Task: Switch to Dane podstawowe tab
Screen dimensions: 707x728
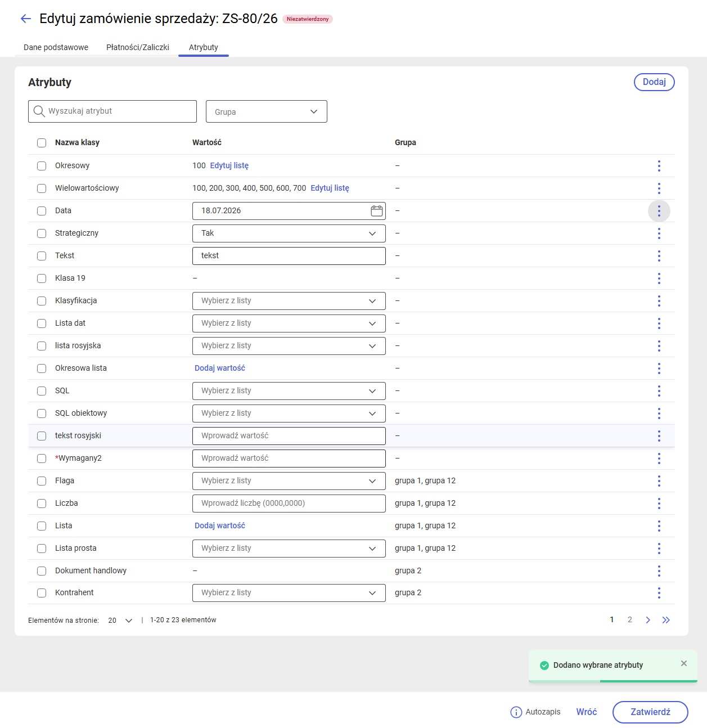Action: pyautogui.click(x=56, y=47)
